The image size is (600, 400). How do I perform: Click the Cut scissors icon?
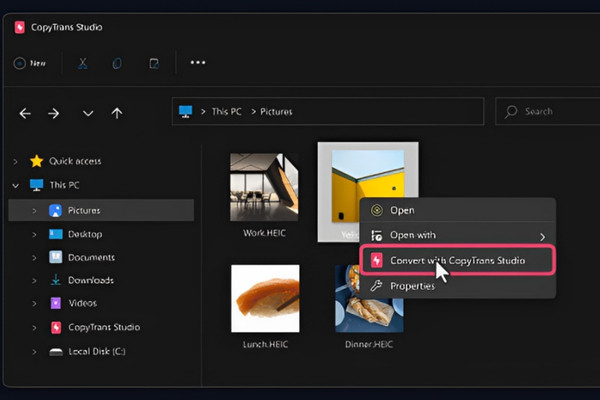82,63
